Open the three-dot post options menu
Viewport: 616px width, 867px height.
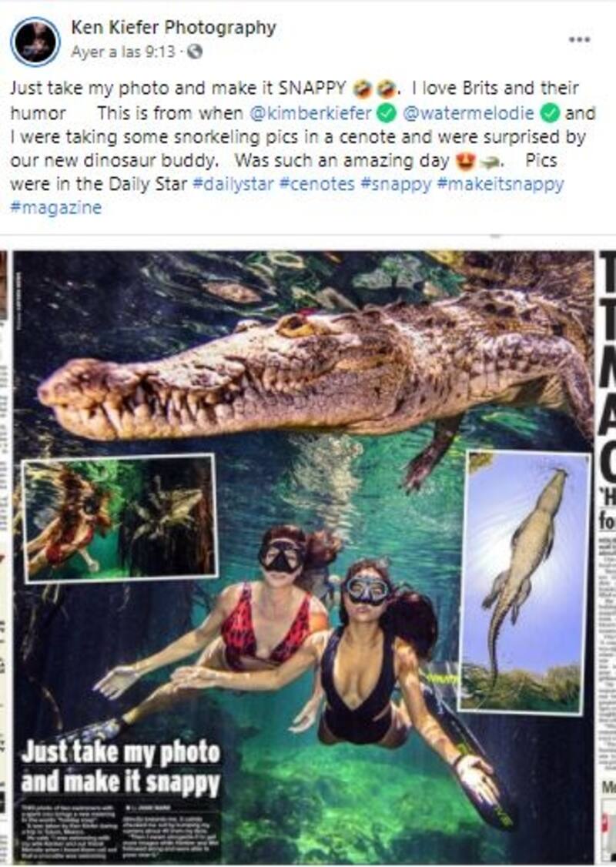[x=579, y=39]
